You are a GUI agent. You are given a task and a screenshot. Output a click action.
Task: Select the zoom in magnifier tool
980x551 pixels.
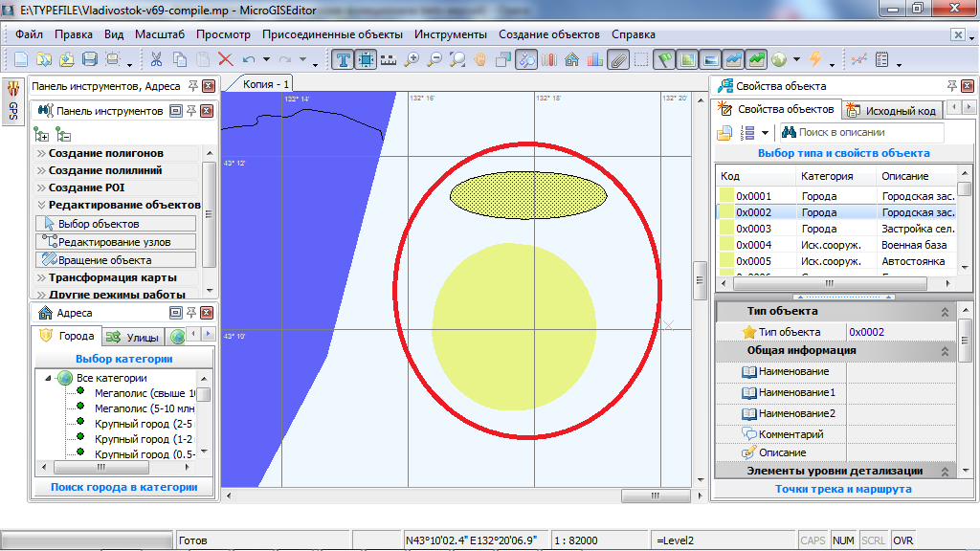click(412, 59)
